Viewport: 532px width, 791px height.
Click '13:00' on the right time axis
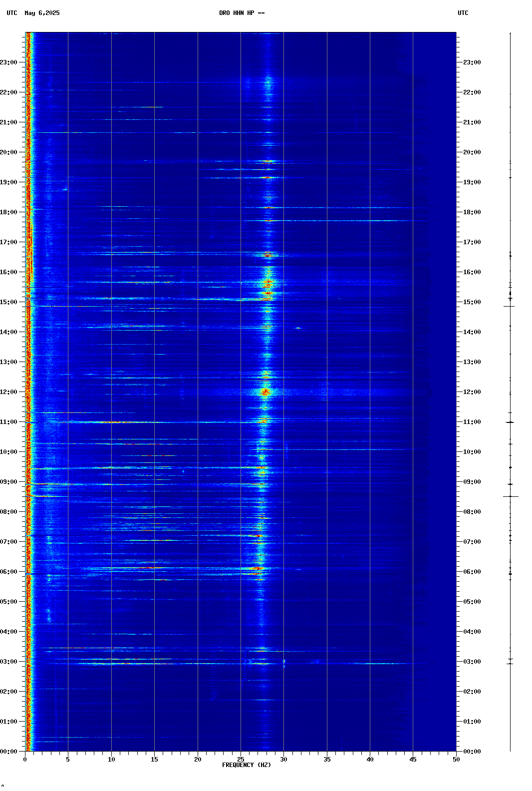click(472, 362)
